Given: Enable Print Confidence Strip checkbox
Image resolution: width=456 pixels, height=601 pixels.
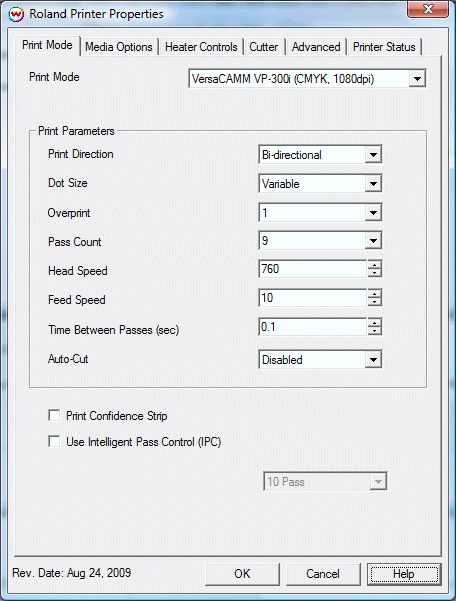Looking at the screenshot, I should pyautogui.click(x=54, y=415).
